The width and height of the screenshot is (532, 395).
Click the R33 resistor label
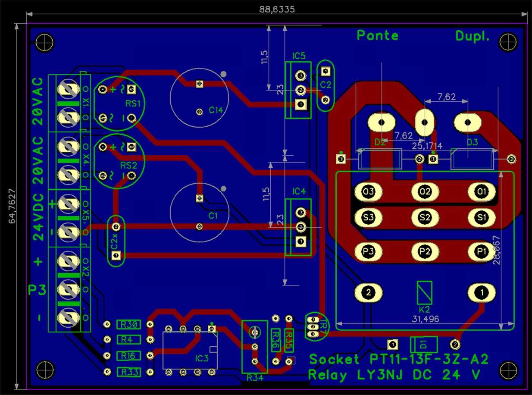(x=128, y=372)
